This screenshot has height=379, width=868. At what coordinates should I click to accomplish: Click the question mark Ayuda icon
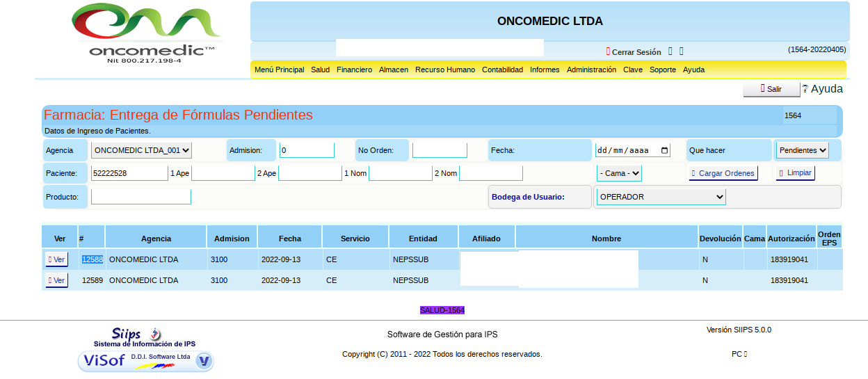tap(805, 89)
